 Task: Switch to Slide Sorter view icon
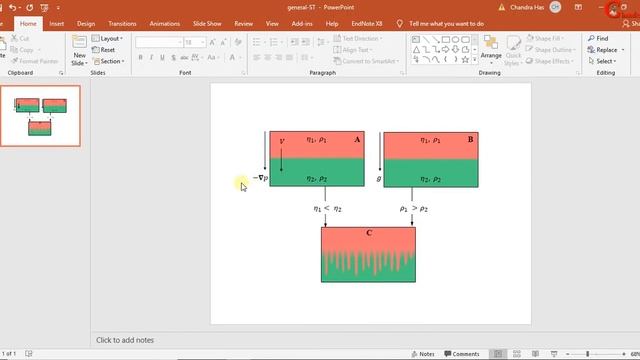pyautogui.click(x=517, y=354)
